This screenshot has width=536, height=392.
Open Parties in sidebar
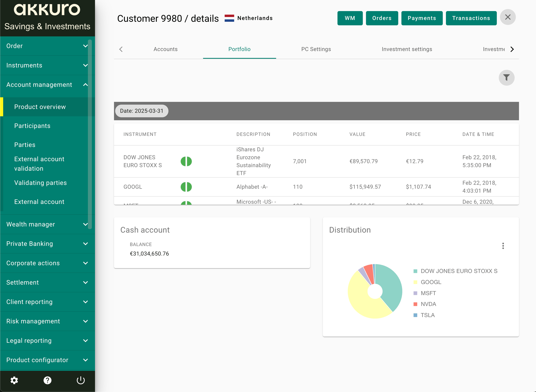tap(47, 145)
